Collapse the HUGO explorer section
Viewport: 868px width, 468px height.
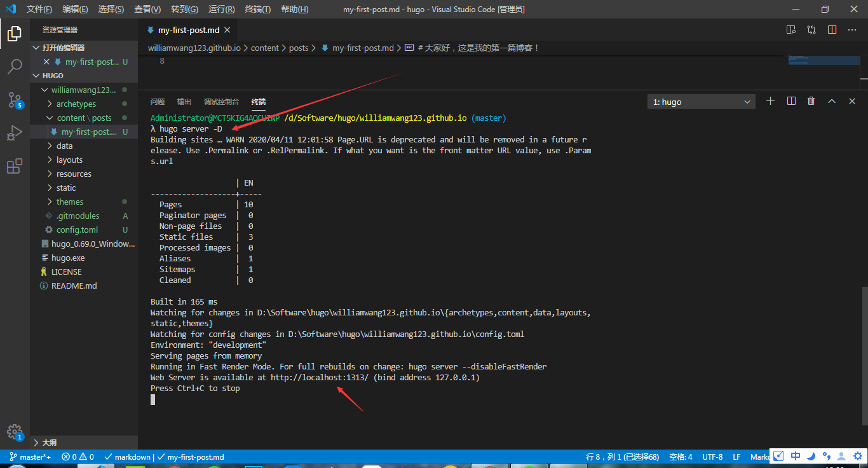click(x=84, y=76)
